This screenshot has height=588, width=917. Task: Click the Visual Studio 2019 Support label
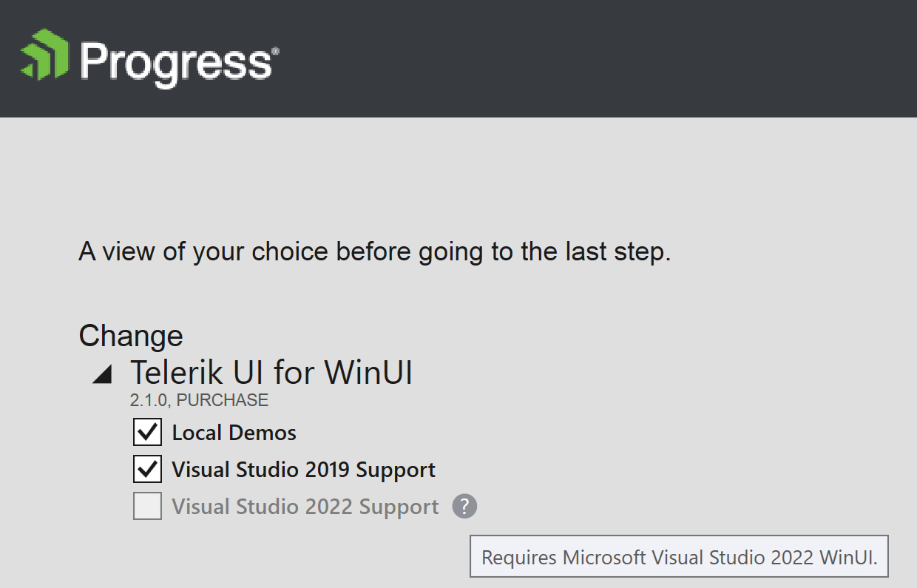coord(303,470)
